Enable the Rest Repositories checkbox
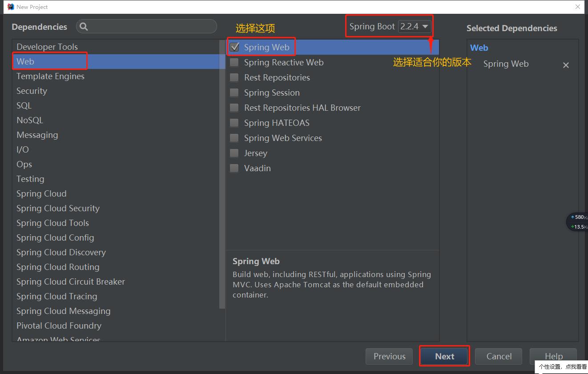 point(234,77)
